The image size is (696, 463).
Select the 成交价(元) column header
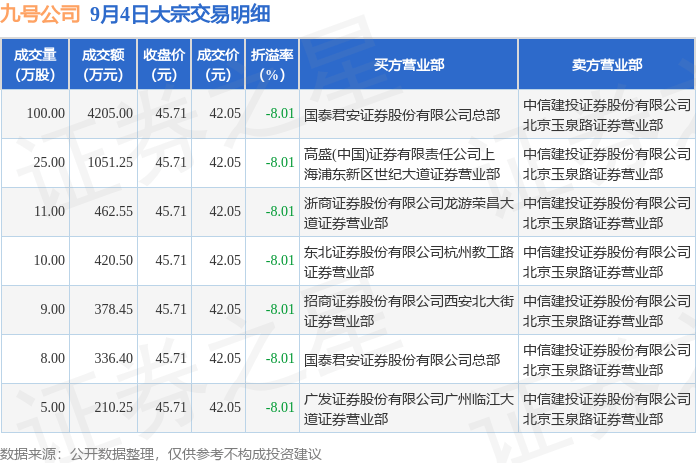218,64
